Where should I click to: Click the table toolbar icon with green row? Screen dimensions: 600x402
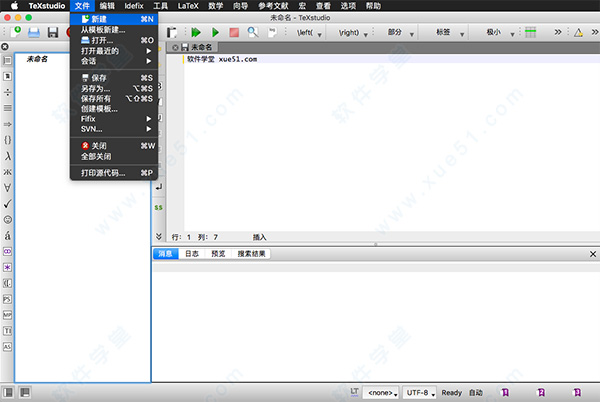point(530,33)
